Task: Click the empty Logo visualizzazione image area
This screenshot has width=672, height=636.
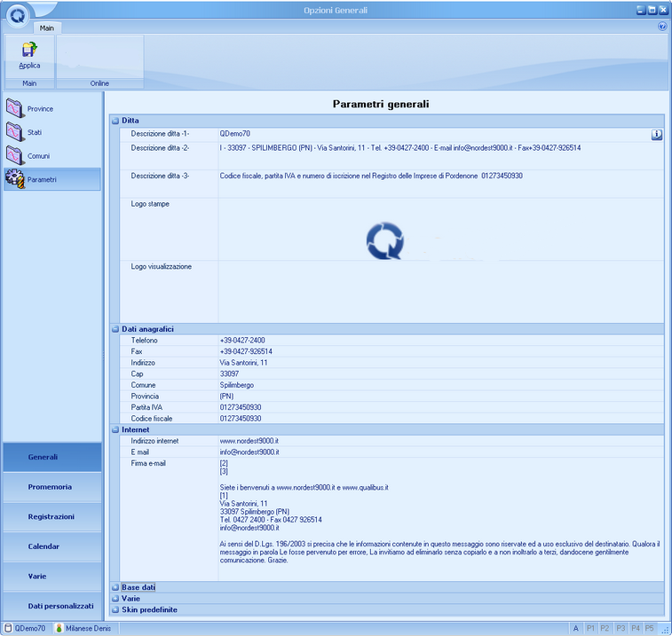Action: click(x=441, y=292)
